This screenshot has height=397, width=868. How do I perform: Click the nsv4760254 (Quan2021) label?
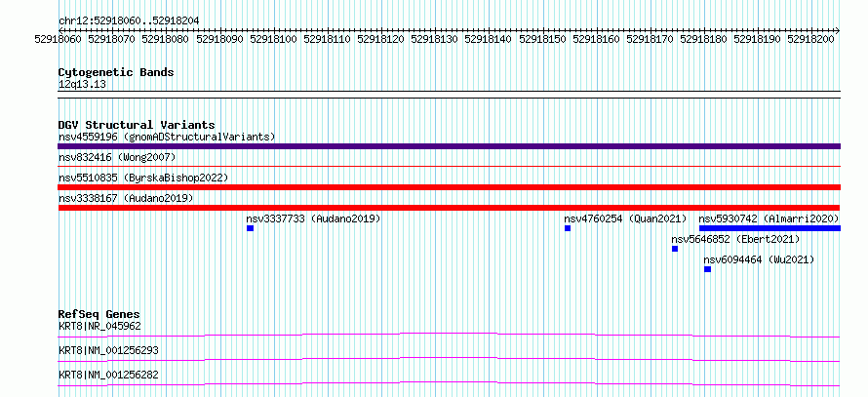tap(625, 218)
